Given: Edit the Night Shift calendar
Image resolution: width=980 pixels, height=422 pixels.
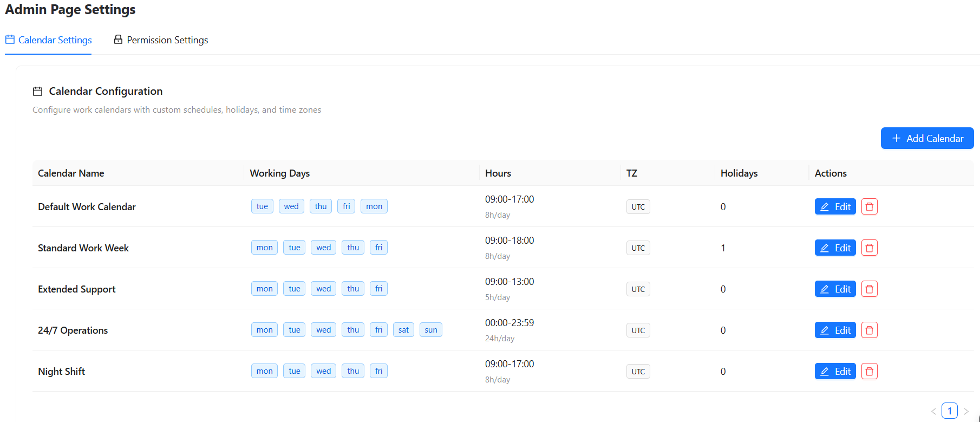Looking at the screenshot, I should [x=835, y=371].
